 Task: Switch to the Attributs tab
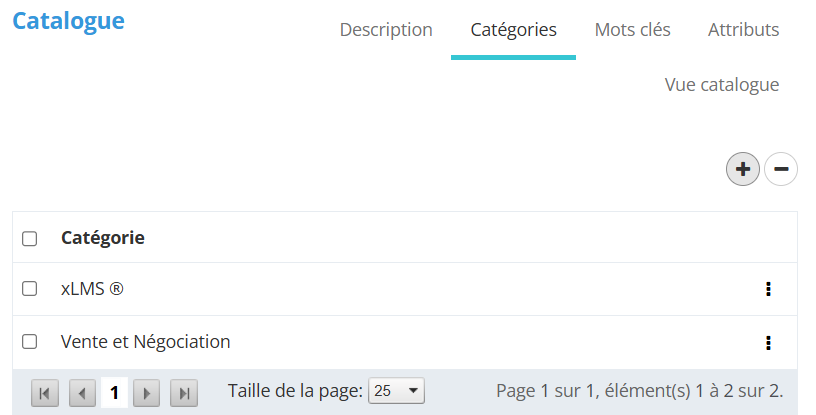click(743, 30)
